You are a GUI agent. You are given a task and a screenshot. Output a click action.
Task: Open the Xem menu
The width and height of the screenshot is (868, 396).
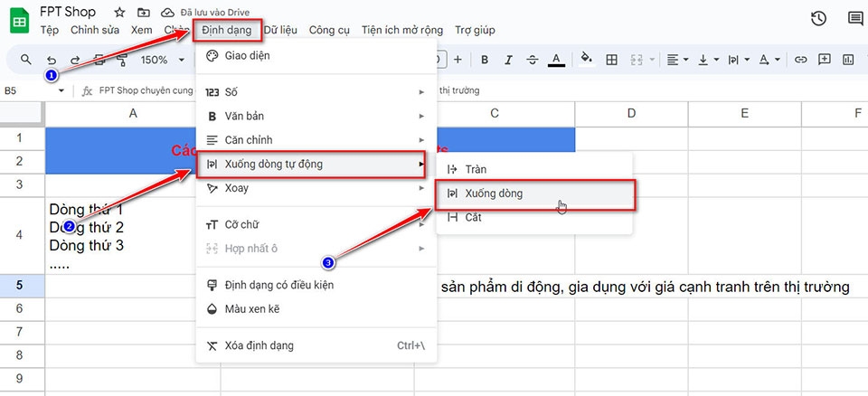(x=142, y=30)
